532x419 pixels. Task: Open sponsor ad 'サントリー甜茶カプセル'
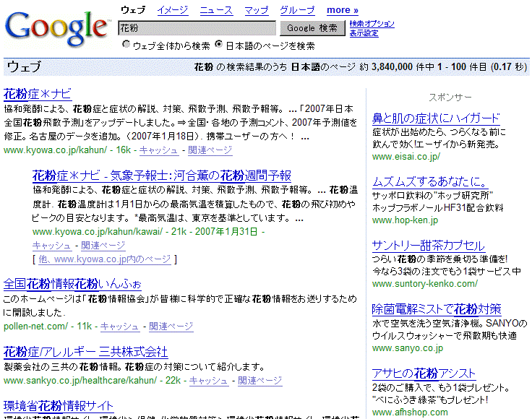428,246
